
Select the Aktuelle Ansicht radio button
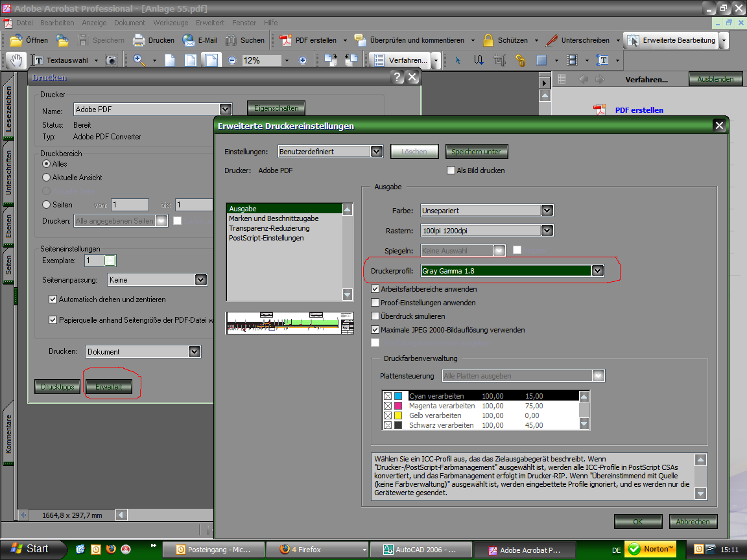point(46,178)
